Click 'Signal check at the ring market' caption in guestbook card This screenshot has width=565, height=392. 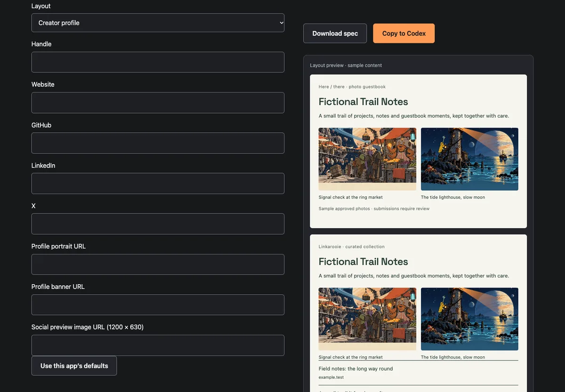(350, 197)
